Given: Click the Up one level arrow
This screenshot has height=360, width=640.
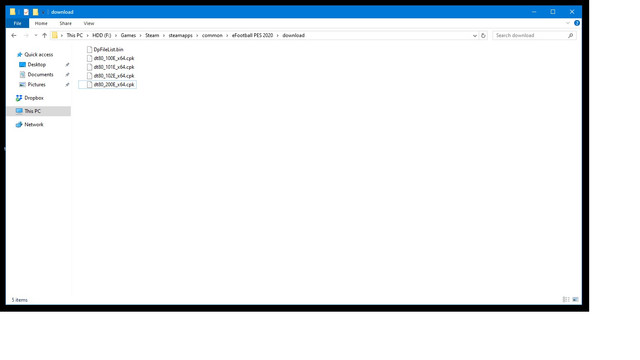Looking at the screenshot, I should pyautogui.click(x=44, y=36).
